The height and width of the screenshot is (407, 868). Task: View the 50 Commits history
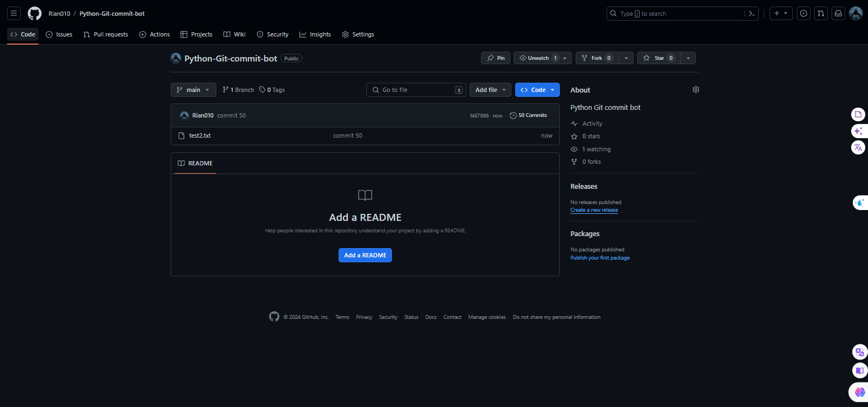(528, 115)
